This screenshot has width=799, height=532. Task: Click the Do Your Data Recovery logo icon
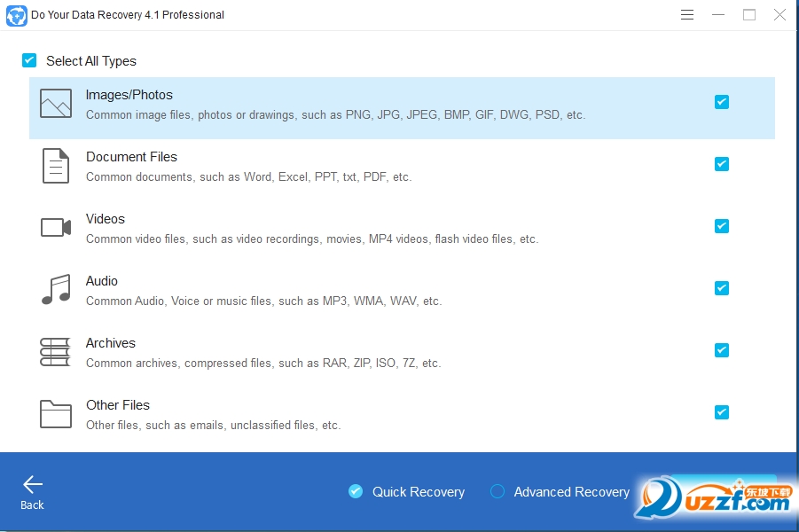click(16, 15)
